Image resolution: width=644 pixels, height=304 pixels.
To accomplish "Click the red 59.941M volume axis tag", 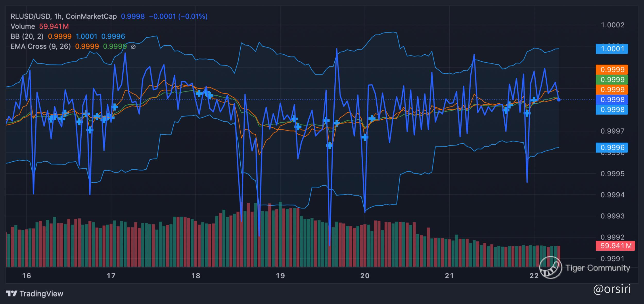I will (x=615, y=246).
